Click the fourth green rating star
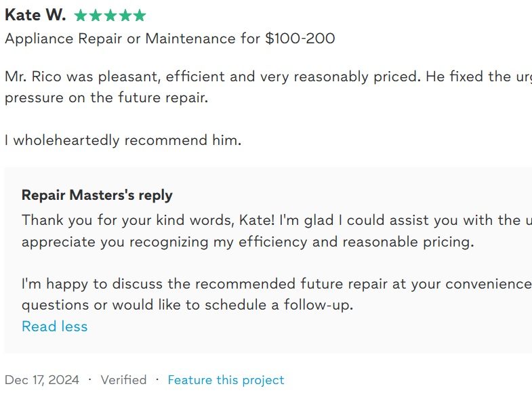The height and width of the screenshot is (399, 532). coord(125,16)
